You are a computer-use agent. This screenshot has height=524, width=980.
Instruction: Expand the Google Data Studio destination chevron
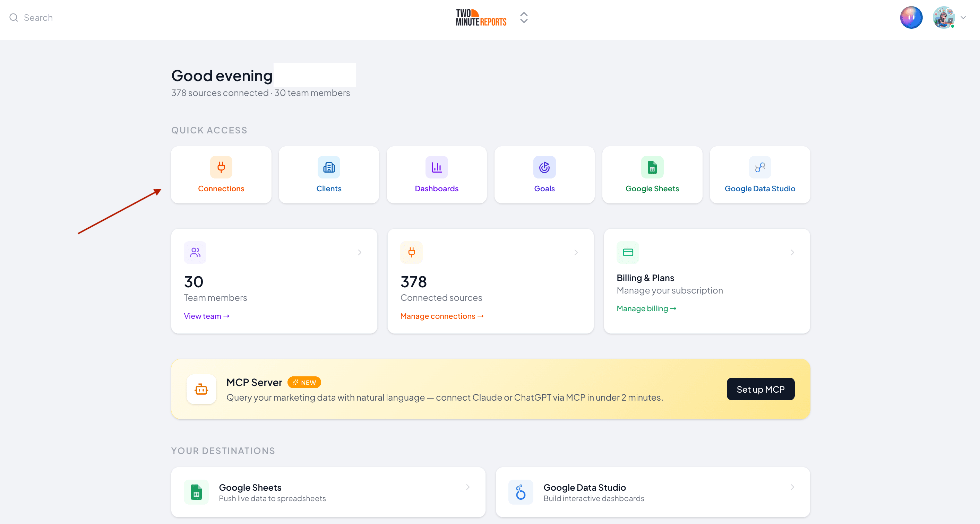[x=792, y=487]
